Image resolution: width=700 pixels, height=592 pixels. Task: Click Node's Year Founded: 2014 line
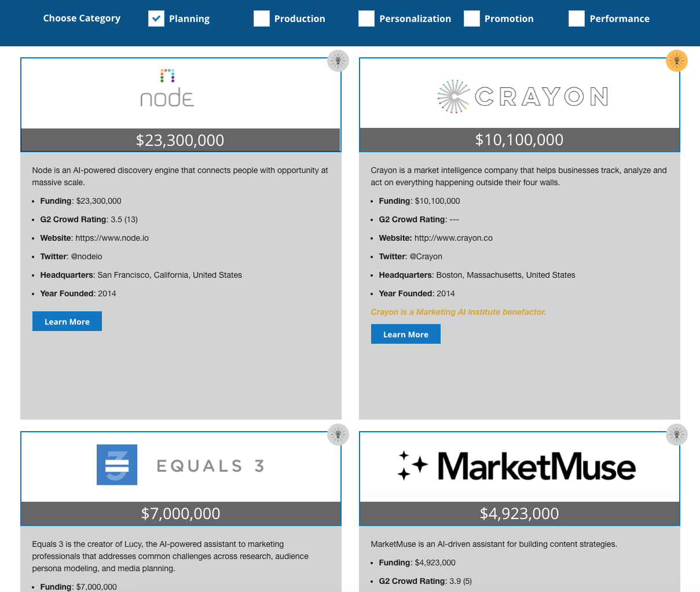click(x=78, y=293)
